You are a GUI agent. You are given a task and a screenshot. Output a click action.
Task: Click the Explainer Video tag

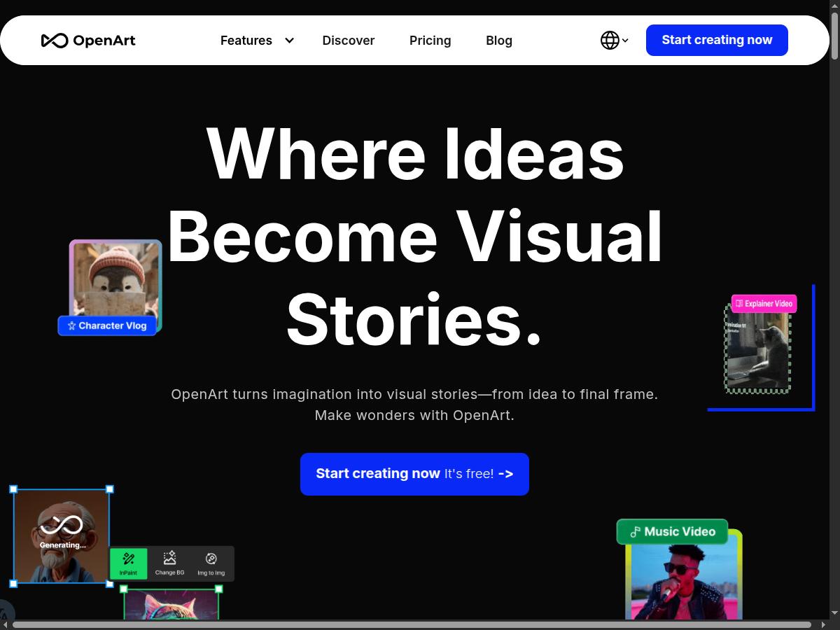point(764,304)
